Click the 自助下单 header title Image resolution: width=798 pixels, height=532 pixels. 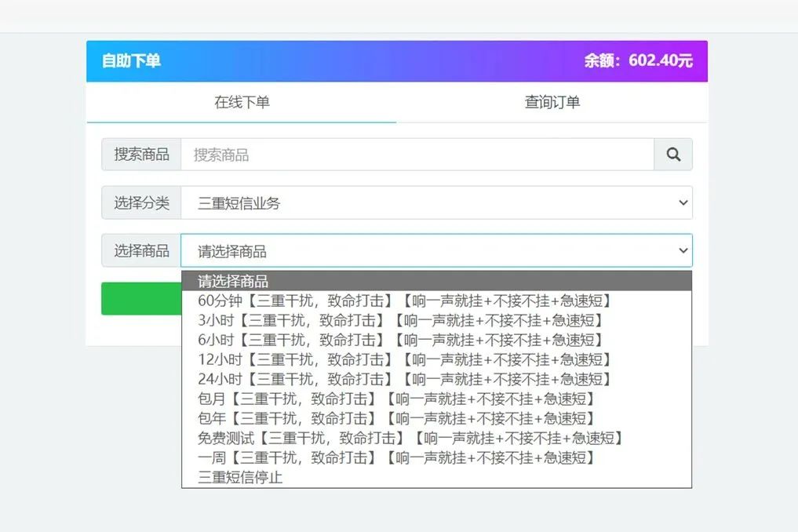[131, 60]
